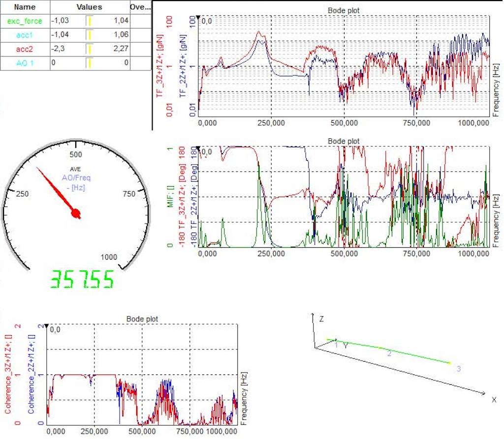
Task: Click the acc1 maximum value 1,06
Action: [121, 34]
